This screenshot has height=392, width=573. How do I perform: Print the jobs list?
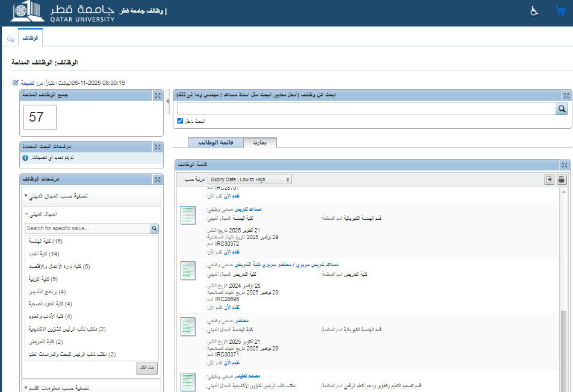tap(561, 179)
